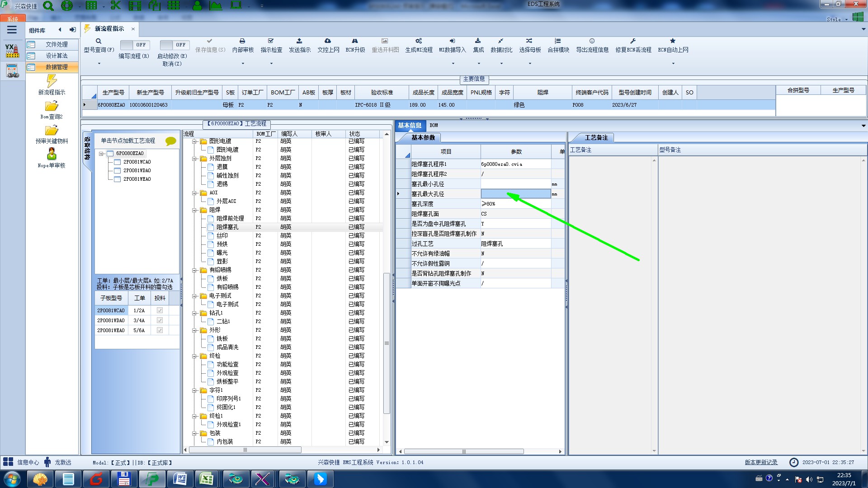Click the 选择母板 shuffle icon
The width and height of the screenshot is (868, 488).
point(529,41)
